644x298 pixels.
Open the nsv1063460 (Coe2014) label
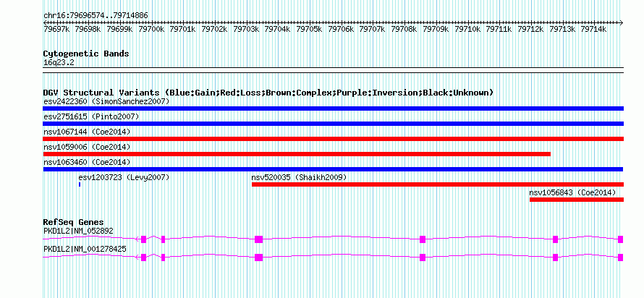tap(87, 162)
